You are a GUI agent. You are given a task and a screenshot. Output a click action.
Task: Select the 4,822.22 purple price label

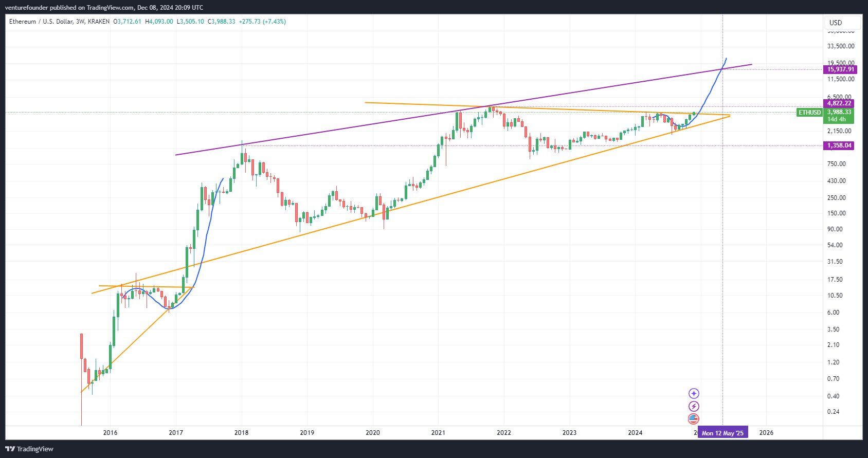tap(839, 103)
